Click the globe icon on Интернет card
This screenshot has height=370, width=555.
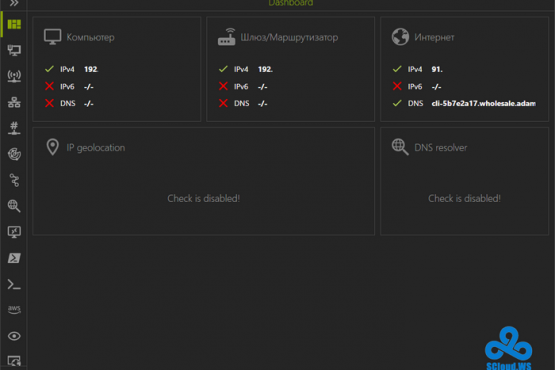coord(400,37)
